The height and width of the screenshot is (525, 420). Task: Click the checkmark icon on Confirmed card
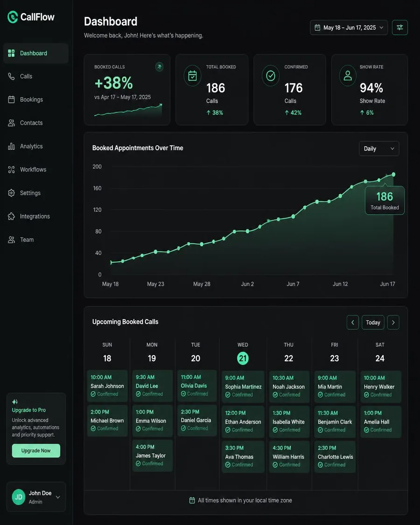coord(271,76)
